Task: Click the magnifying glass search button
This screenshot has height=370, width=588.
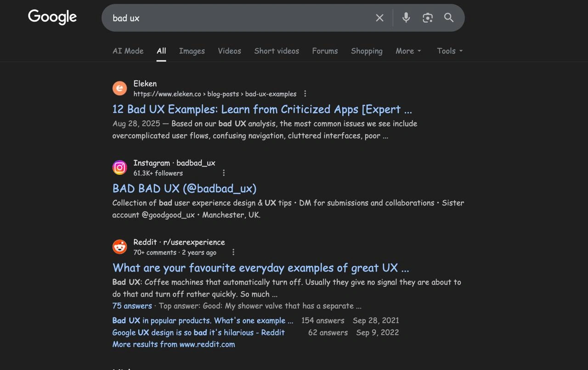Action: [449, 18]
